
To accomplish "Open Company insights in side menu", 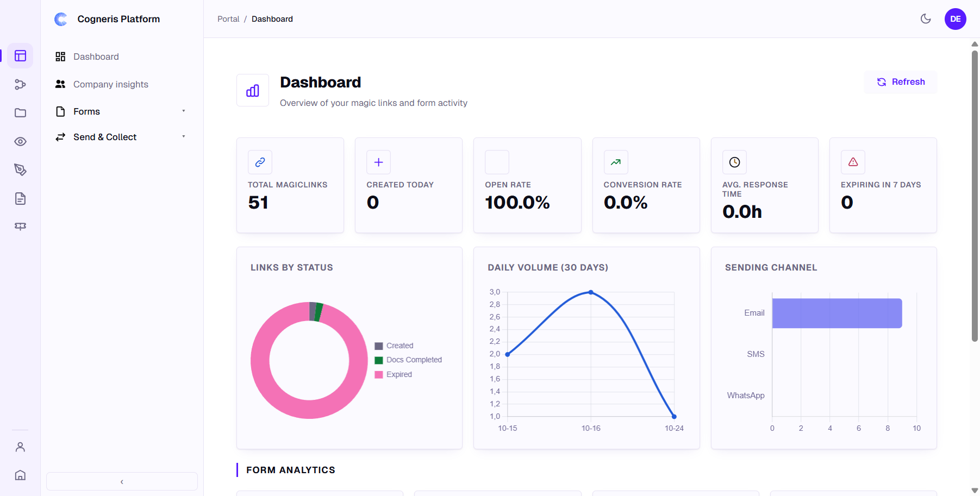I will coord(111,84).
